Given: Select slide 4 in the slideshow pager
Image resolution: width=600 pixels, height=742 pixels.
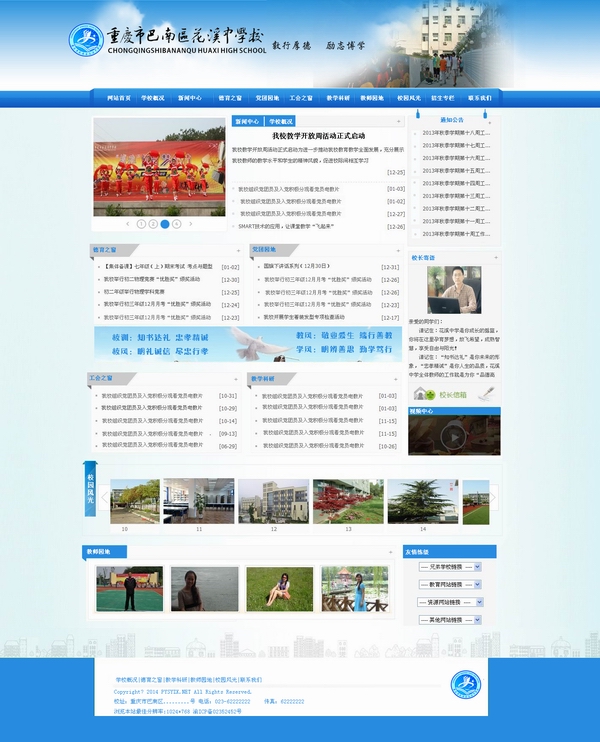Looking at the screenshot, I should pyautogui.click(x=177, y=224).
